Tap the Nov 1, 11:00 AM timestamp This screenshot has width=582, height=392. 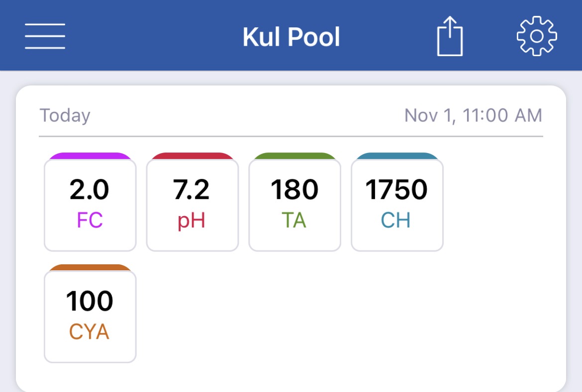tap(473, 115)
